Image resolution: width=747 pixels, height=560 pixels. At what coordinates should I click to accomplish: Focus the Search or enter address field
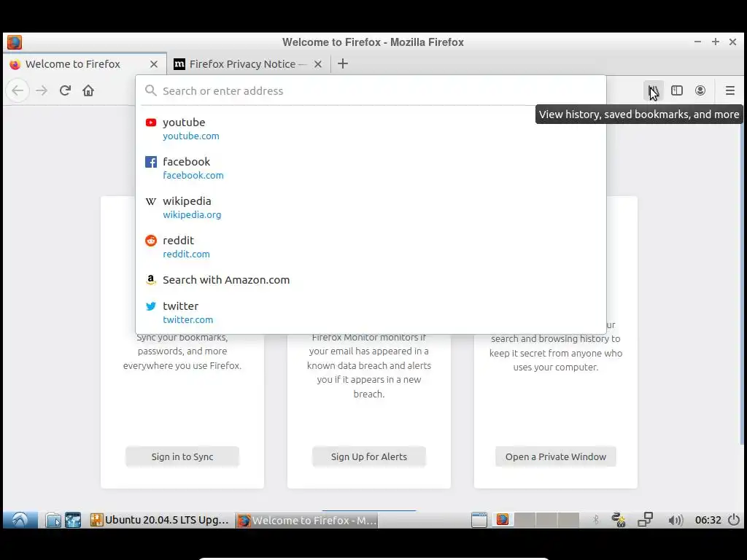tap(371, 90)
